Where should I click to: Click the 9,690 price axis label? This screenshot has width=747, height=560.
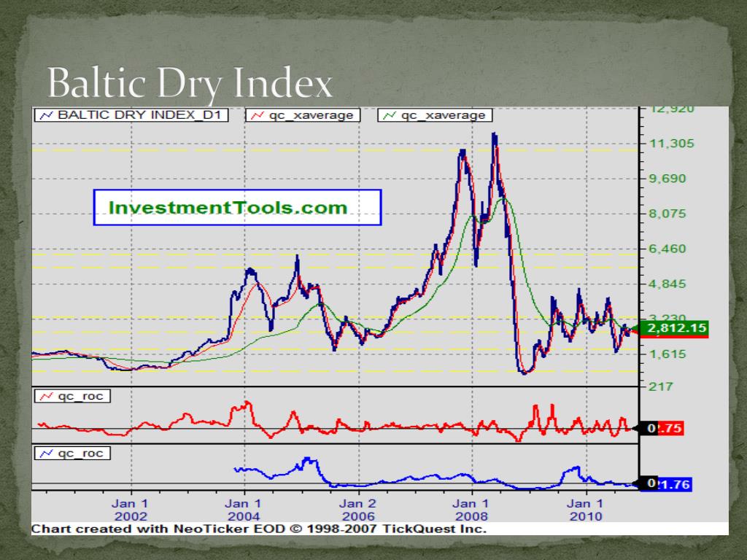[667, 179]
